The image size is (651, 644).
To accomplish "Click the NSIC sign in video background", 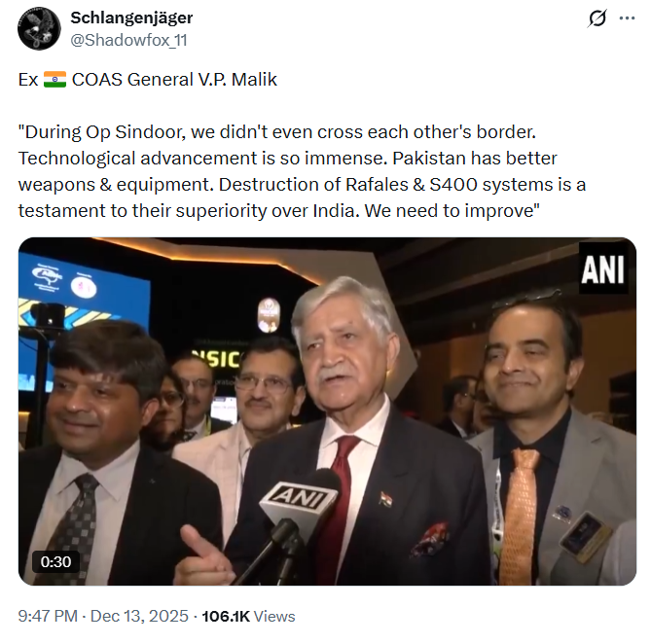I will [217, 359].
